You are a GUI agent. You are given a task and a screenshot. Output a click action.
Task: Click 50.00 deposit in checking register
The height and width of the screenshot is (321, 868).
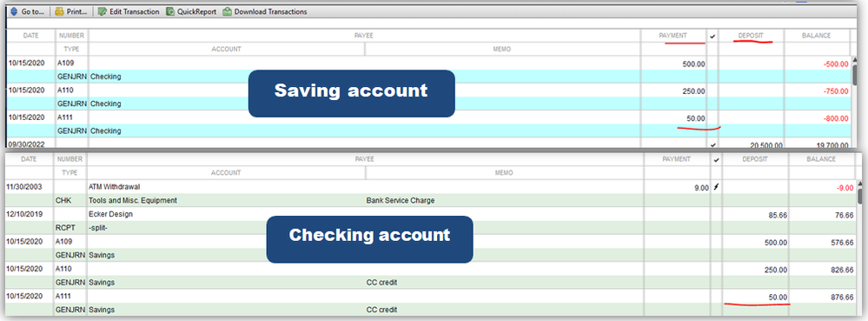tap(778, 297)
